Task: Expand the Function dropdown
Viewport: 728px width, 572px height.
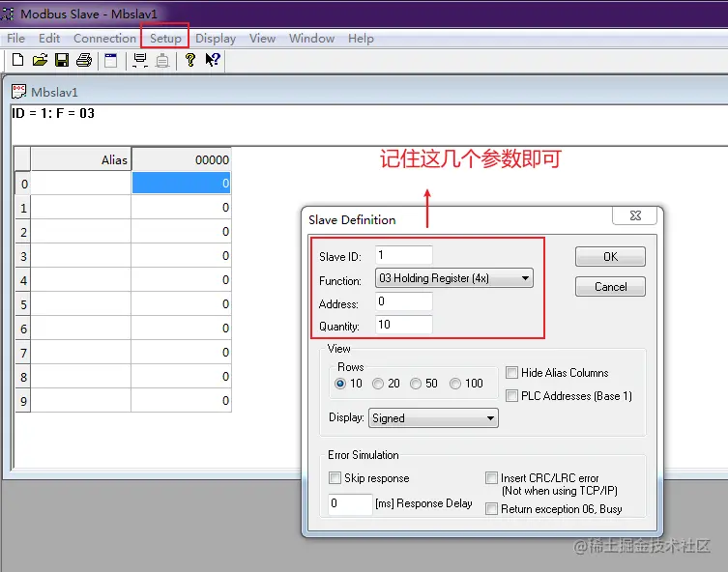Action: click(525, 278)
